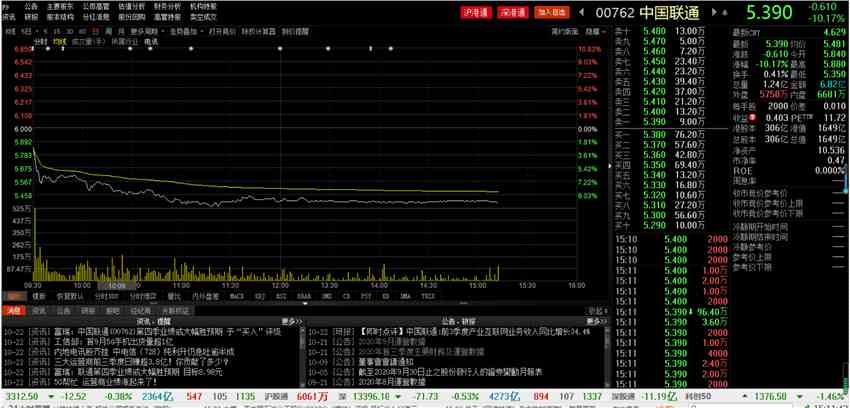Click the 12:00 time marker on chart axis
Screen dimensions: 850x408
point(280,285)
